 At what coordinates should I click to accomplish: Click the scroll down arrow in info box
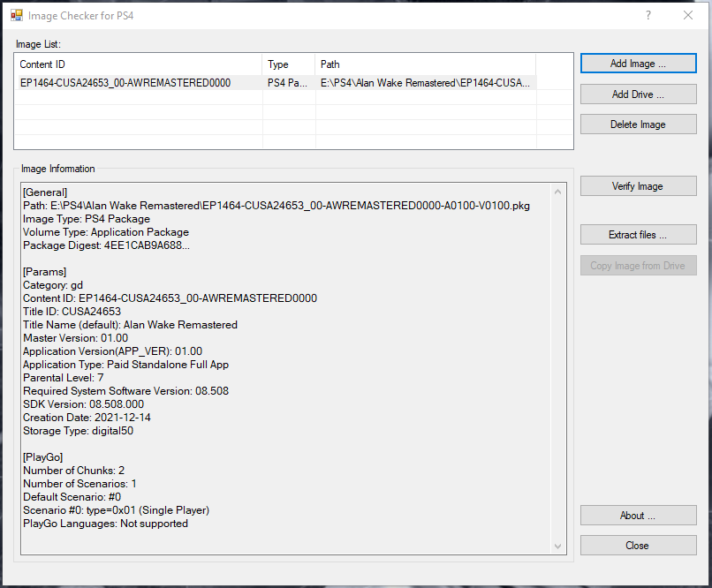tap(557, 547)
